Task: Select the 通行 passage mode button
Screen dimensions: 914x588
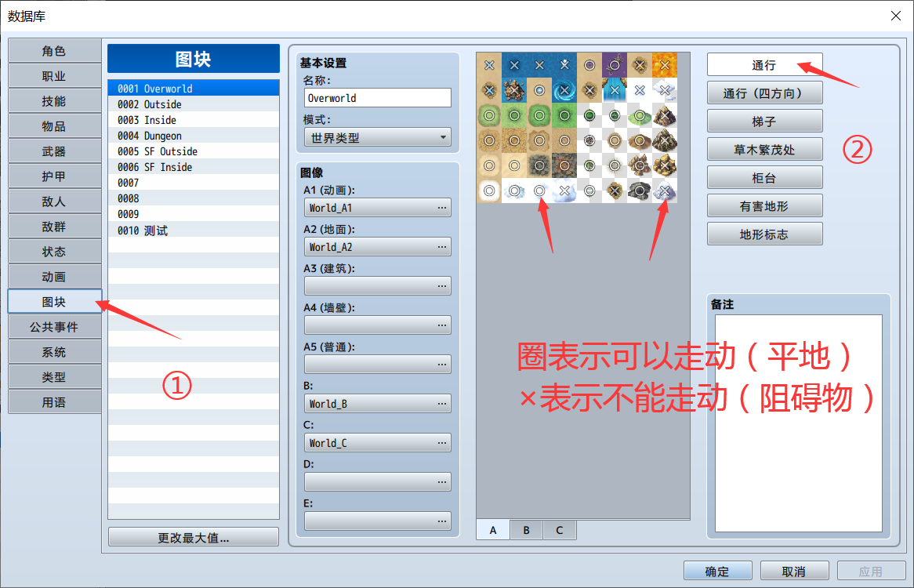Action: click(x=764, y=65)
